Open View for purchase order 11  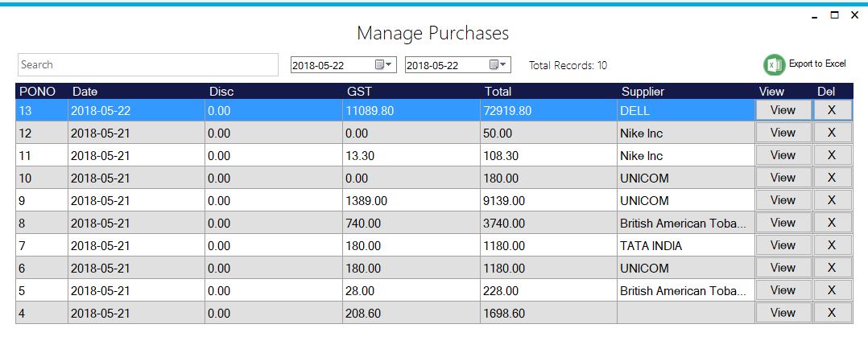point(783,155)
